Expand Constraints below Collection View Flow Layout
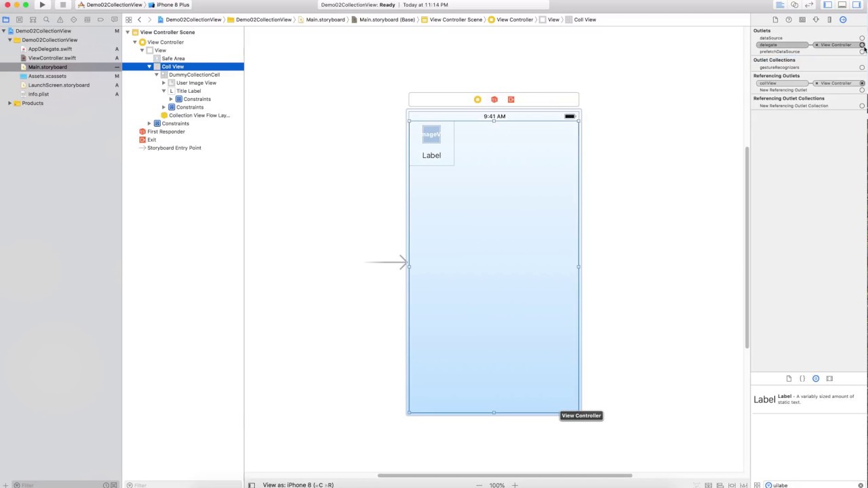 [149, 123]
